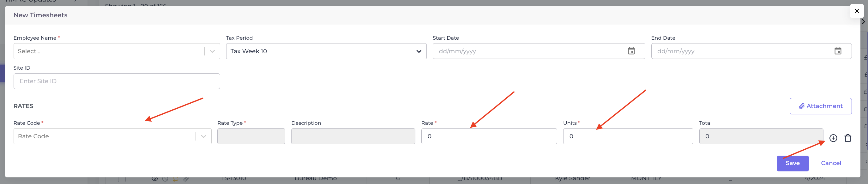Viewport: 868px width, 184px height.
Task: Expand the Tax Period dropdown showing Tax Week 10
Action: click(x=326, y=51)
